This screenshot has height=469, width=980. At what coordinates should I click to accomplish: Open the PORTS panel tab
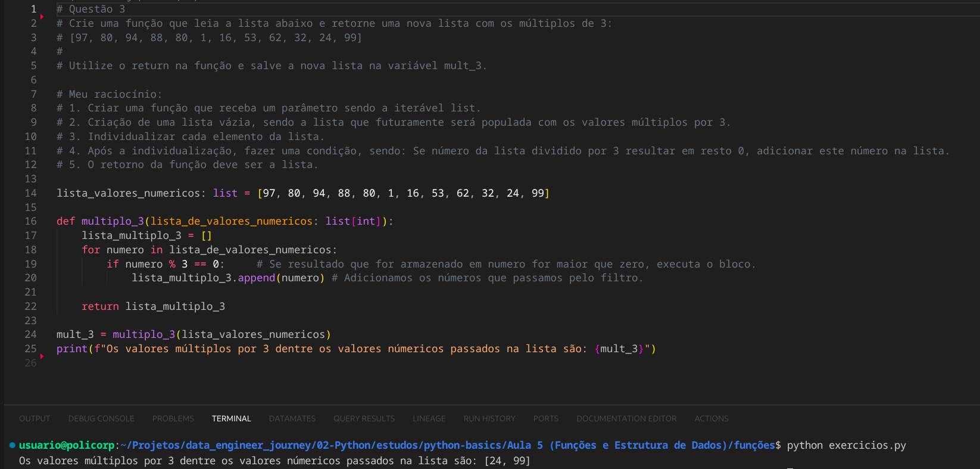(546, 418)
